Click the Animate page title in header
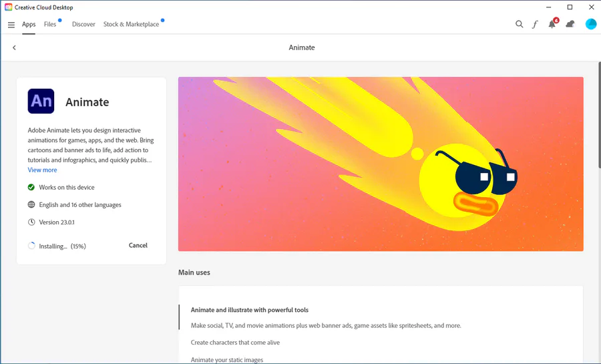The width and height of the screenshot is (601, 364). (302, 47)
